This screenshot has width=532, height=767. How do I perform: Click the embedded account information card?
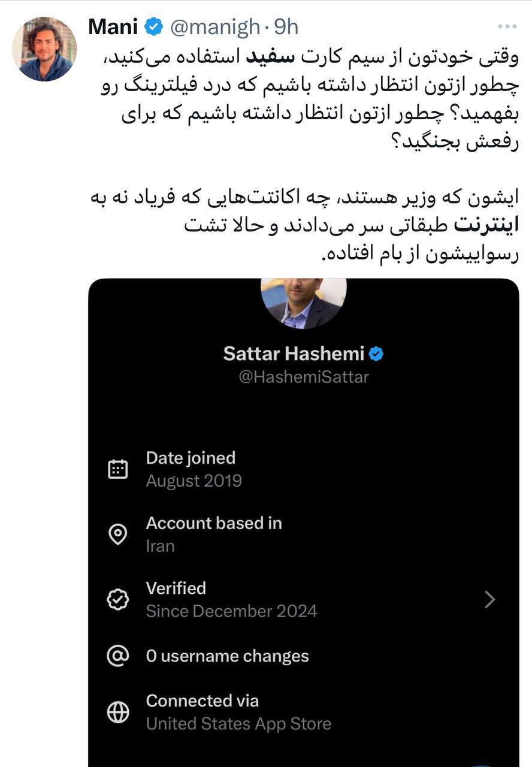303,521
